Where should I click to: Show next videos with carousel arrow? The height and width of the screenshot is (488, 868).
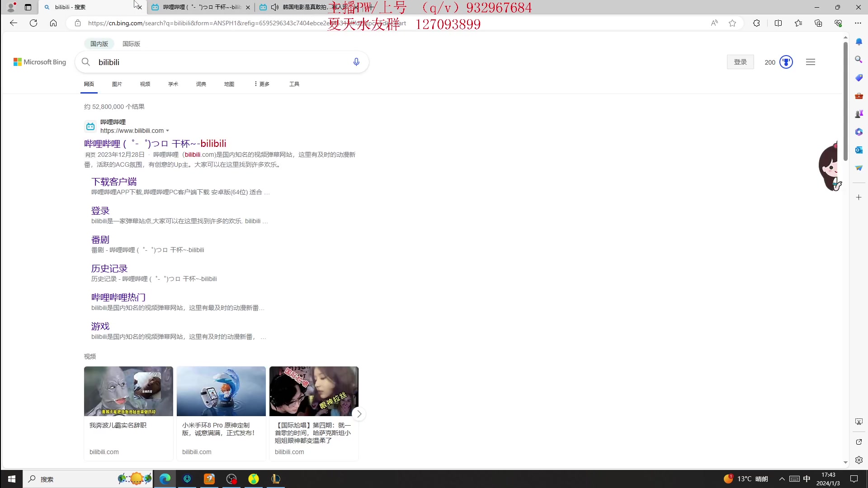click(359, 414)
